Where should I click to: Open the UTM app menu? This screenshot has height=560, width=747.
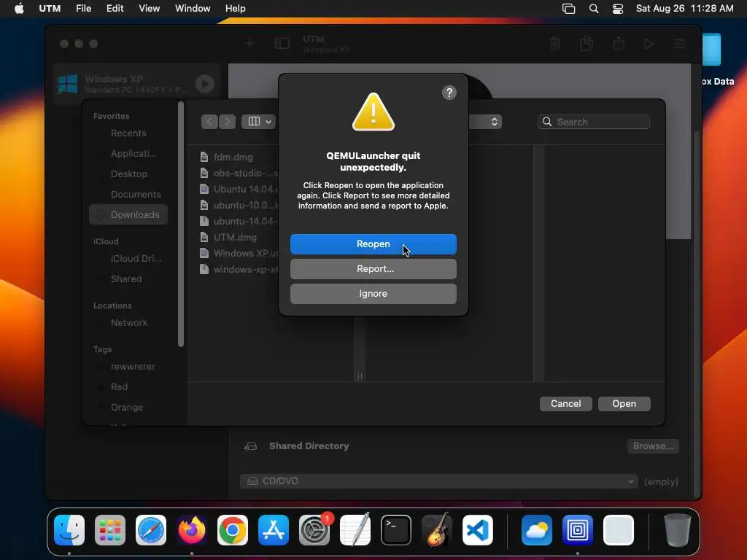click(x=50, y=8)
